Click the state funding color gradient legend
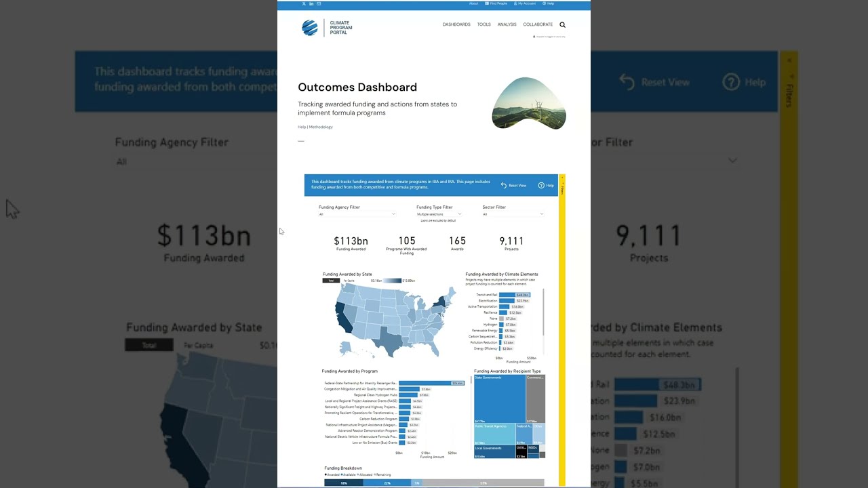 coord(393,281)
